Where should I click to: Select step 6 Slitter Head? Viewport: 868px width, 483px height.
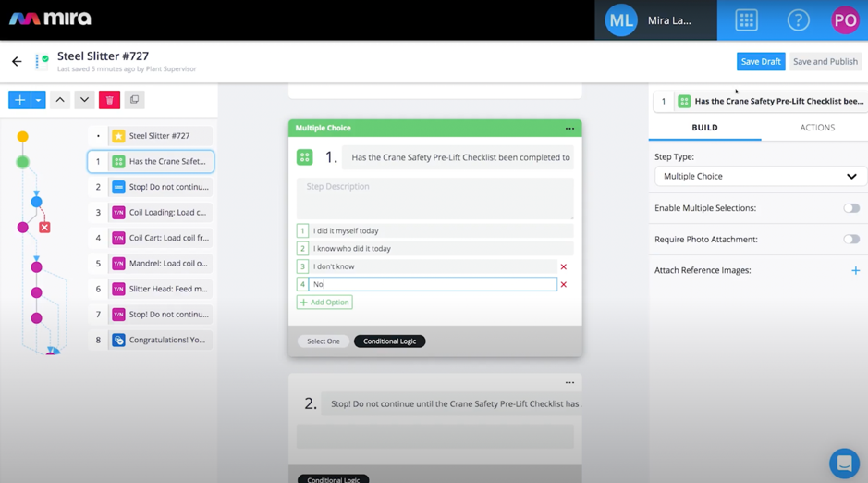pyautogui.click(x=151, y=289)
